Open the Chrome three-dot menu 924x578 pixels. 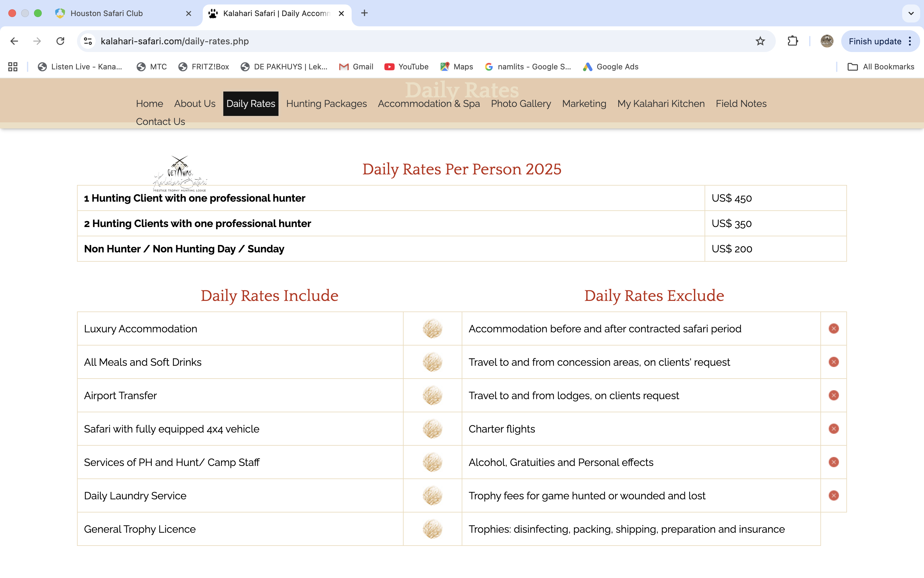[x=910, y=41]
